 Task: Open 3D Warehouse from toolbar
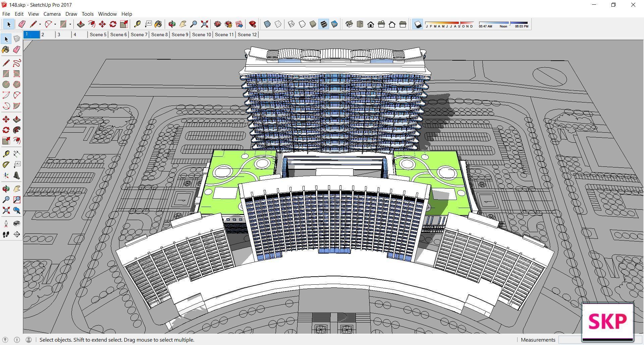coord(217,24)
